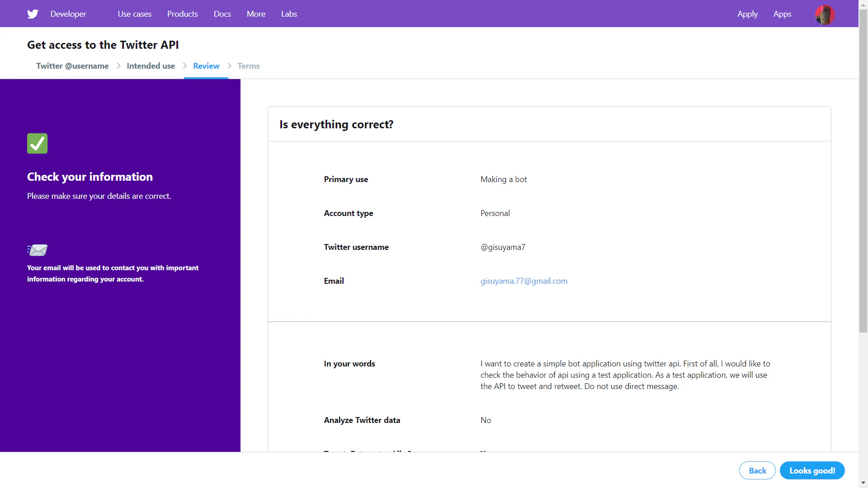Click the Developer home link

coord(68,14)
